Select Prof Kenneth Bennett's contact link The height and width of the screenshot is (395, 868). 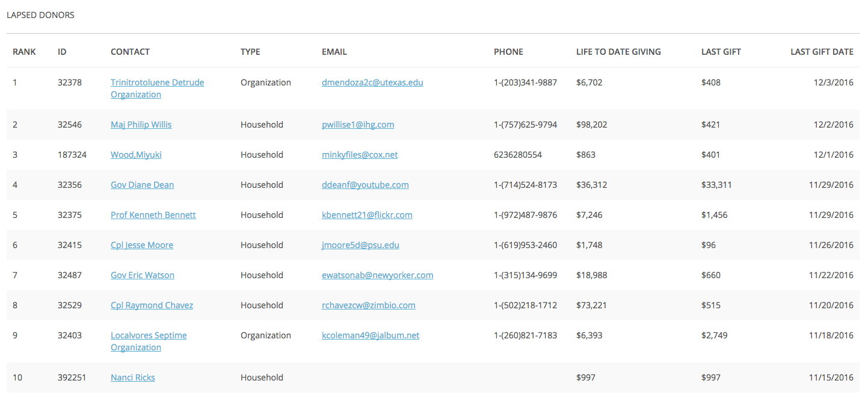tap(153, 215)
